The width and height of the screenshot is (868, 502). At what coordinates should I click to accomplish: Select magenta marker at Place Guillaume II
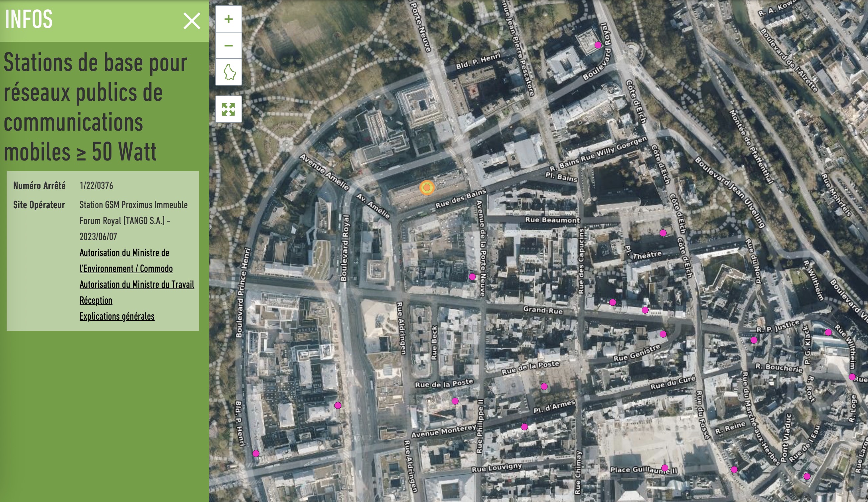pos(665,468)
